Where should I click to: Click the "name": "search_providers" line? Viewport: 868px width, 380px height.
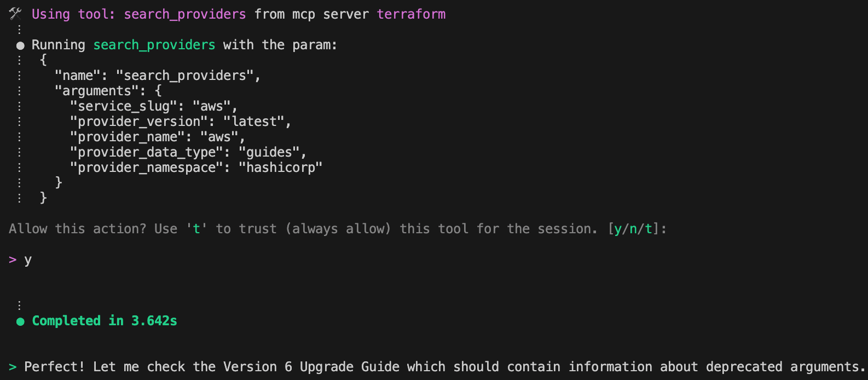tap(158, 76)
